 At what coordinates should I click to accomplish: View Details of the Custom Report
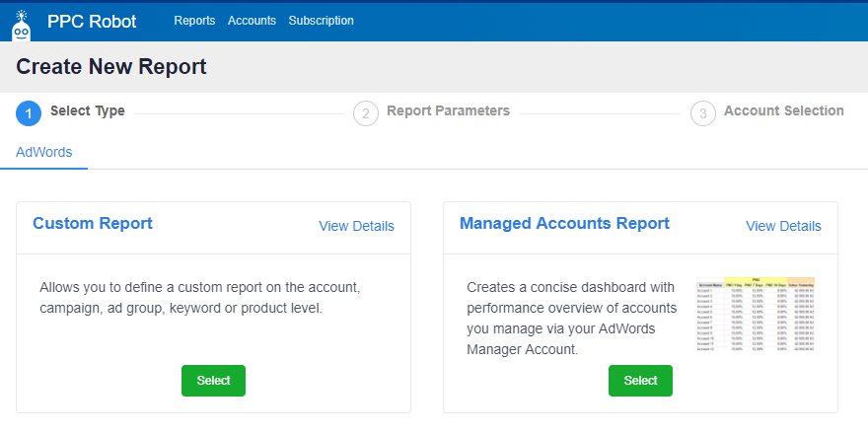click(356, 226)
